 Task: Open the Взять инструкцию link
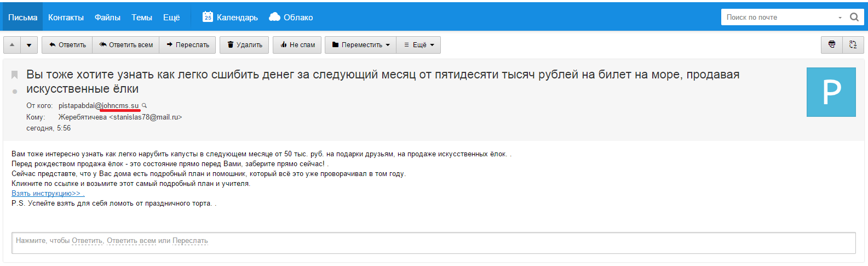click(x=47, y=194)
